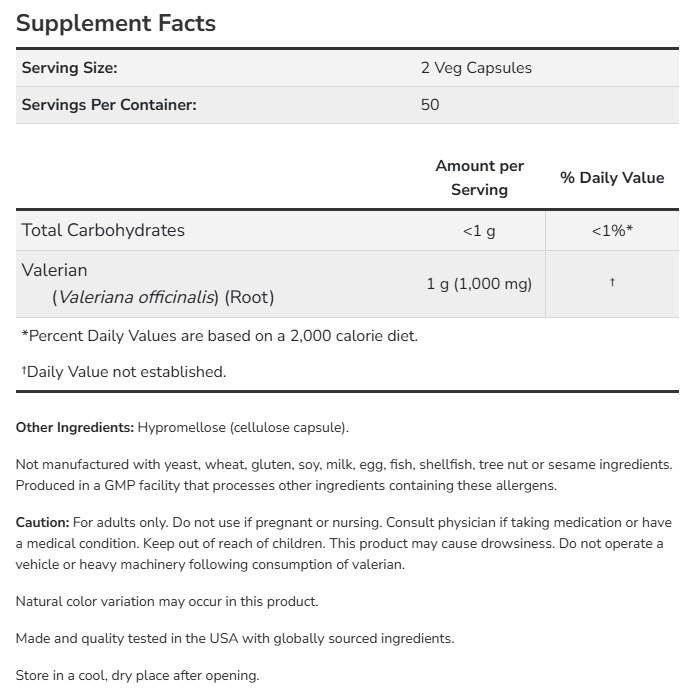
Task: Select the Servings Per Container label
Action: [109, 104]
